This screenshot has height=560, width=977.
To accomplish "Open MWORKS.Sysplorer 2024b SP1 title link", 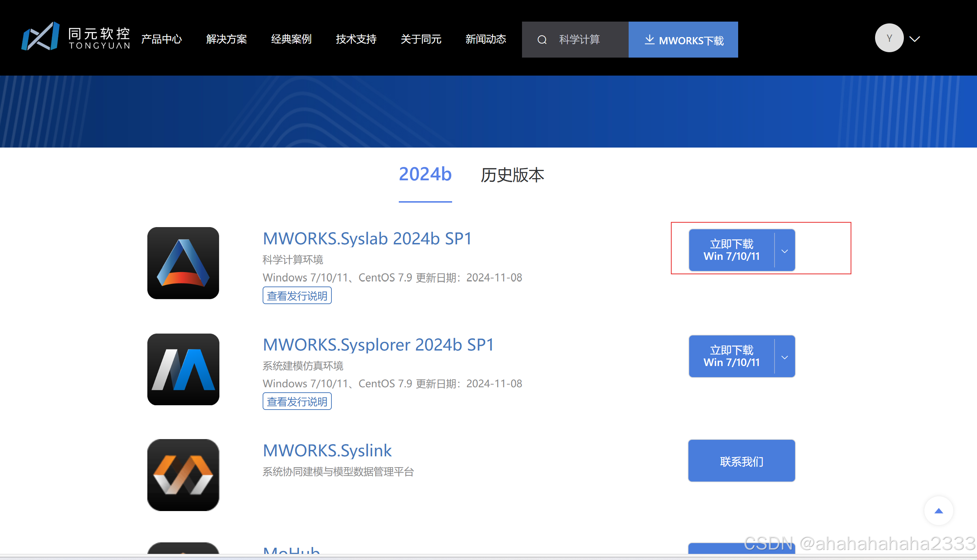I will pos(378,345).
